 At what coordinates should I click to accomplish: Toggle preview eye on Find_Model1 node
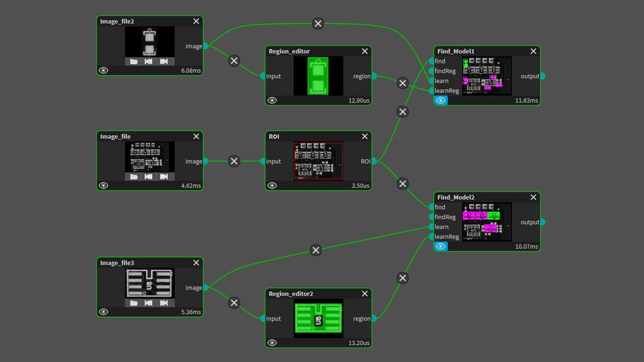(x=441, y=101)
